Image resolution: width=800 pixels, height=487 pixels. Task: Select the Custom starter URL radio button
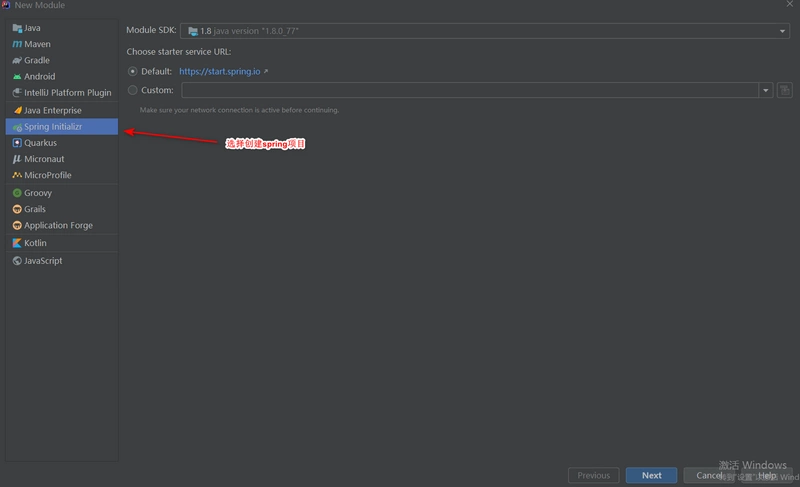tap(133, 90)
